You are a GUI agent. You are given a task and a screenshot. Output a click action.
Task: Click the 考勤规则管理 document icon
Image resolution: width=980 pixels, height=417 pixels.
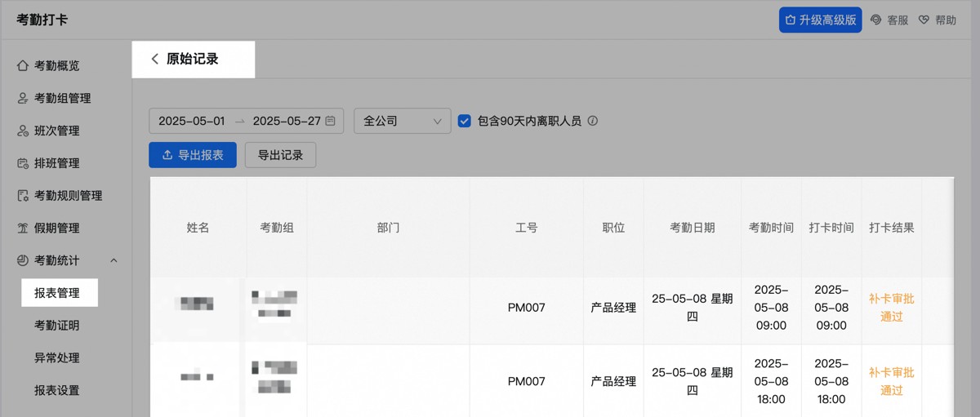[23, 196]
